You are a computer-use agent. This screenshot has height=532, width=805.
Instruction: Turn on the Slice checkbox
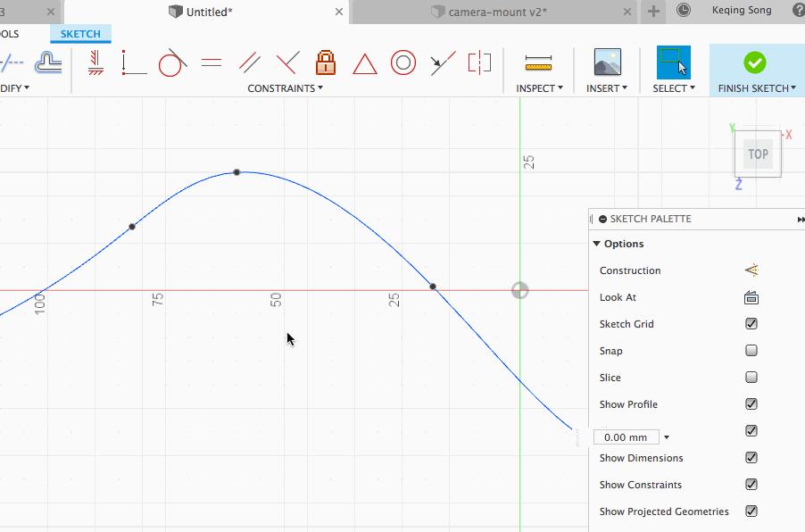(x=751, y=378)
